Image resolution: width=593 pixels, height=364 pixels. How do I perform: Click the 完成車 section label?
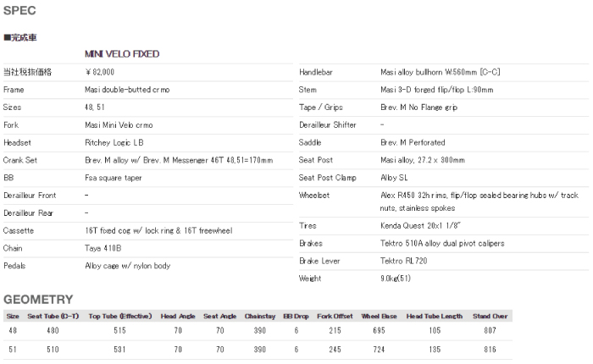click(x=20, y=37)
